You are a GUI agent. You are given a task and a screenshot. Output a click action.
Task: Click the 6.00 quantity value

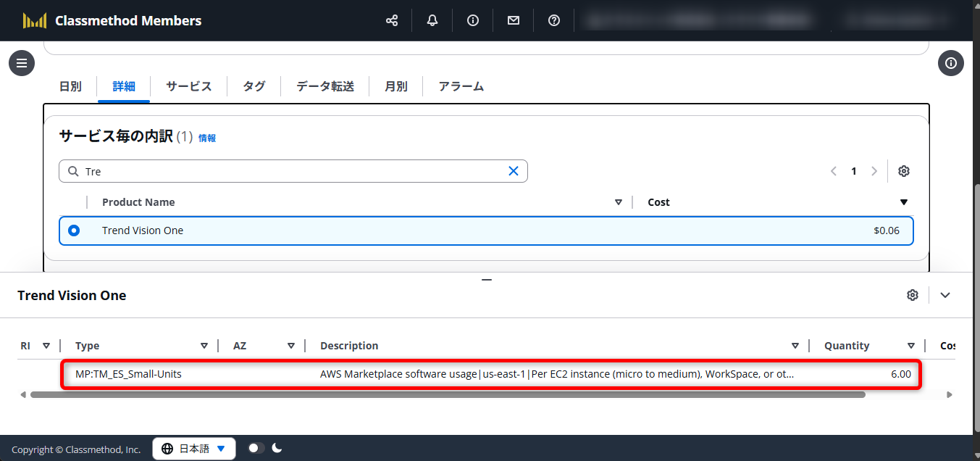901,374
